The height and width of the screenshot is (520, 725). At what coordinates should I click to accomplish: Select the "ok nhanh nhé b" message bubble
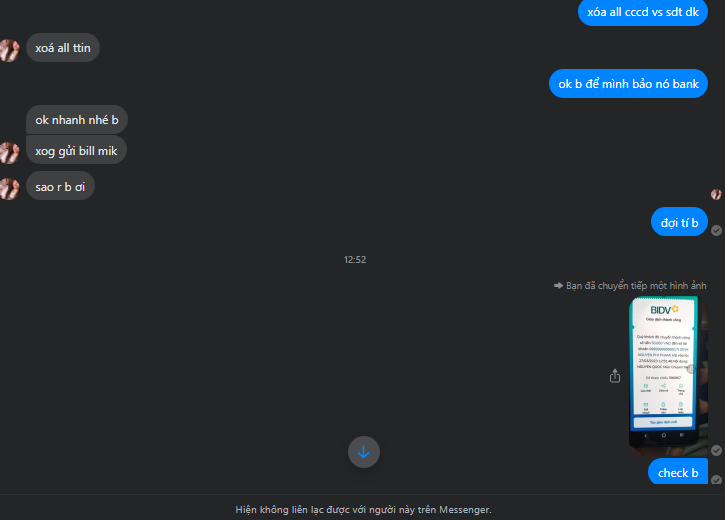[x=77, y=120]
